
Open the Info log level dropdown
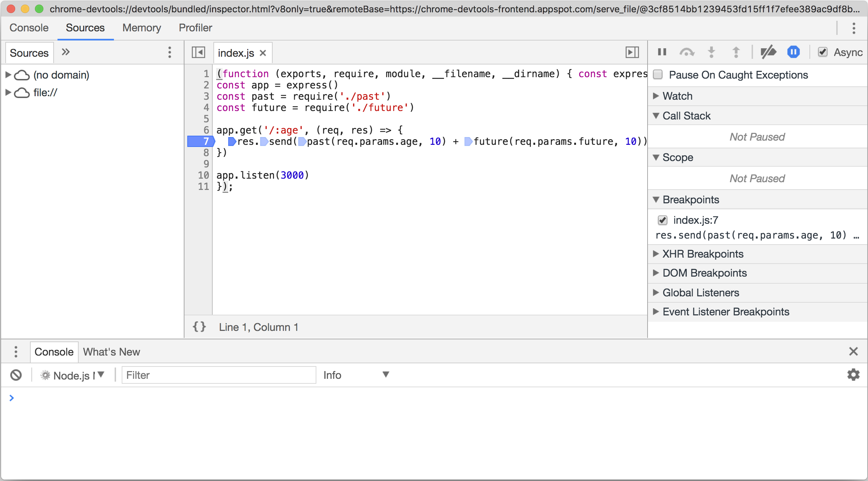tap(356, 375)
